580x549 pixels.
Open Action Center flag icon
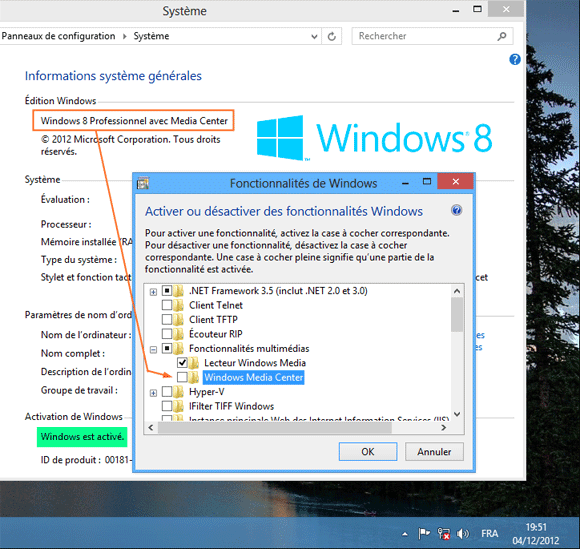point(424,533)
